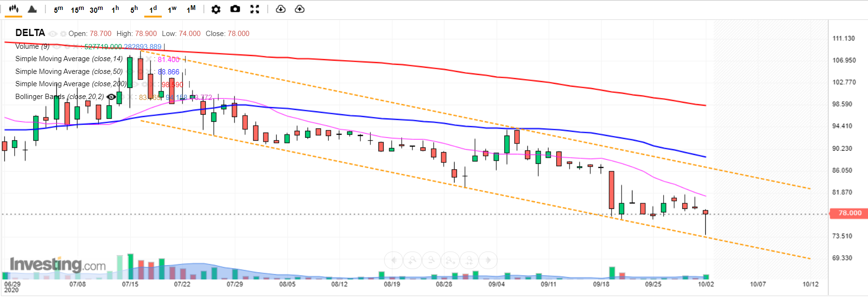Viewport: 868px width, 297px height.
Task: Narrow chart range with compress-zoom button
Action: (469, 260)
